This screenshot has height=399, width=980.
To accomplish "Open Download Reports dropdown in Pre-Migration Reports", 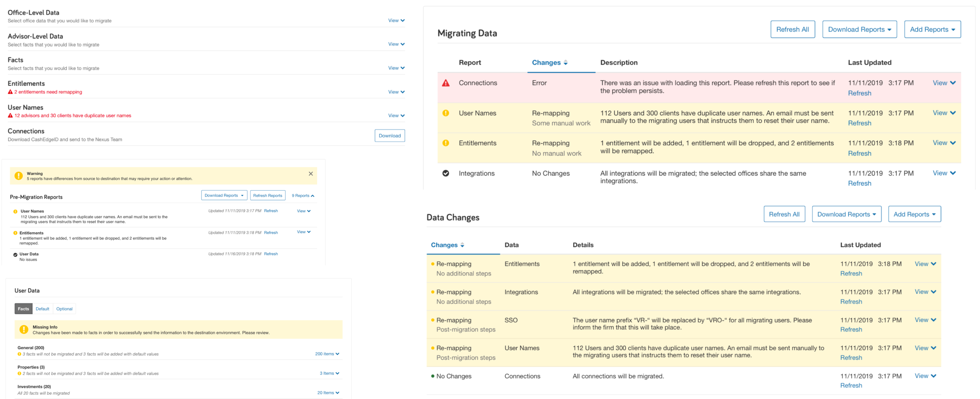I will click(x=224, y=195).
